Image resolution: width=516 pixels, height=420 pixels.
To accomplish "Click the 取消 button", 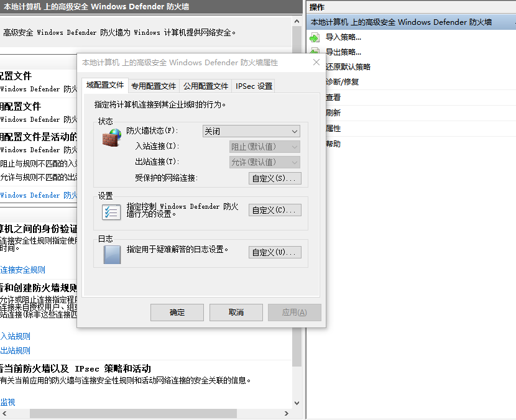I will [236, 312].
